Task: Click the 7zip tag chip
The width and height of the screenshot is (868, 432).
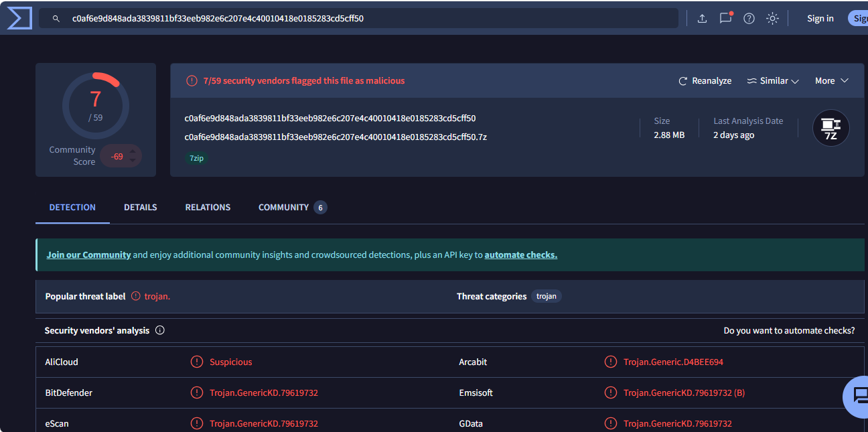Action: tap(196, 159)
